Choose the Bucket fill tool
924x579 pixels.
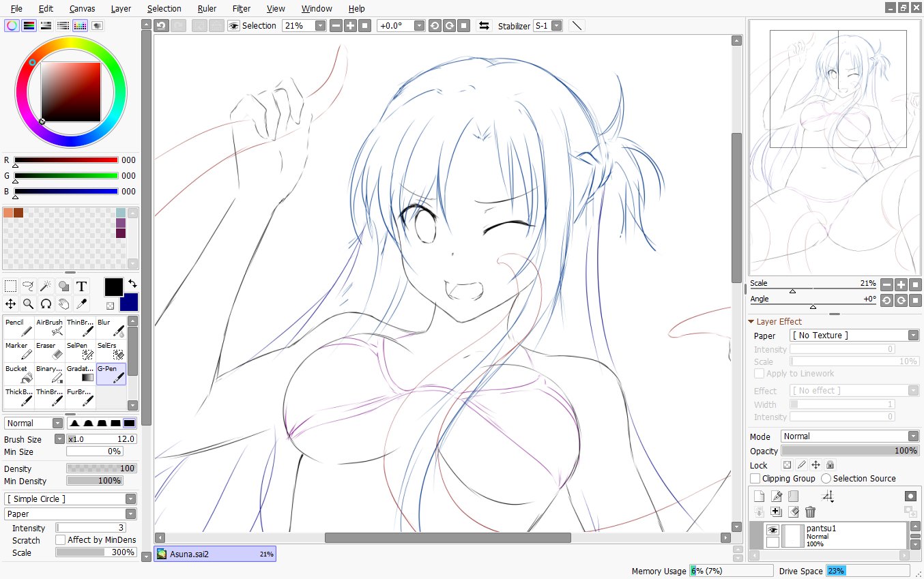tap(18, 374)
